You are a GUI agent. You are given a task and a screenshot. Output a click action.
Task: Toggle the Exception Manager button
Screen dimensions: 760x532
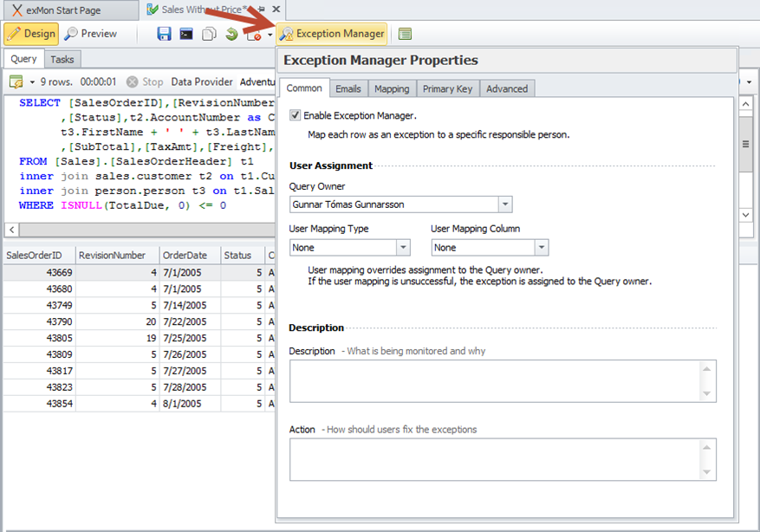[332, 34]
